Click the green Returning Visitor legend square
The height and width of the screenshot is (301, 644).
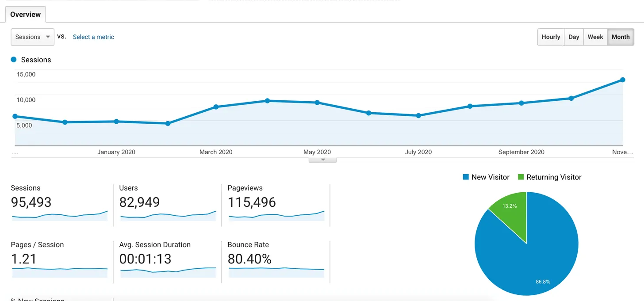pyautogui.click(x=520, y=177)
